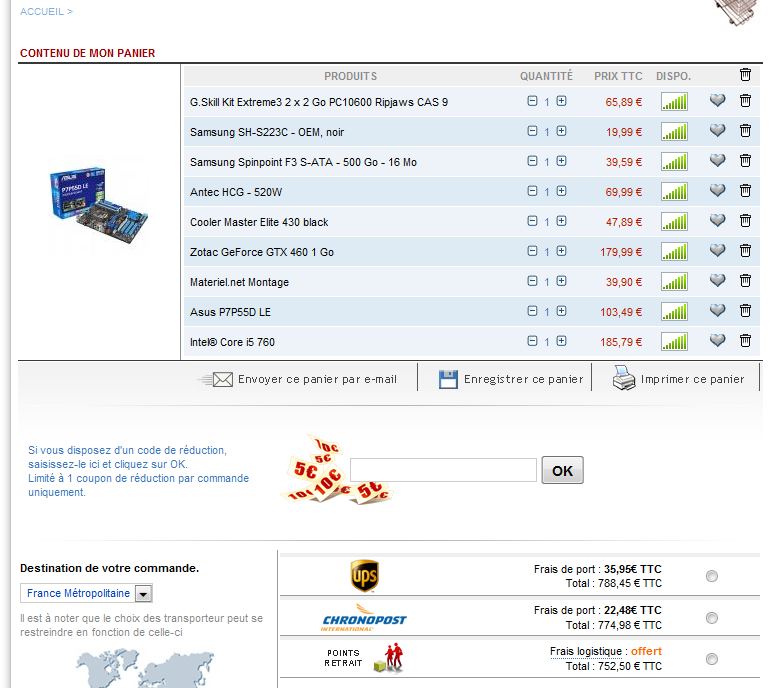Click trash icon in table header

(x=745, y=75)
